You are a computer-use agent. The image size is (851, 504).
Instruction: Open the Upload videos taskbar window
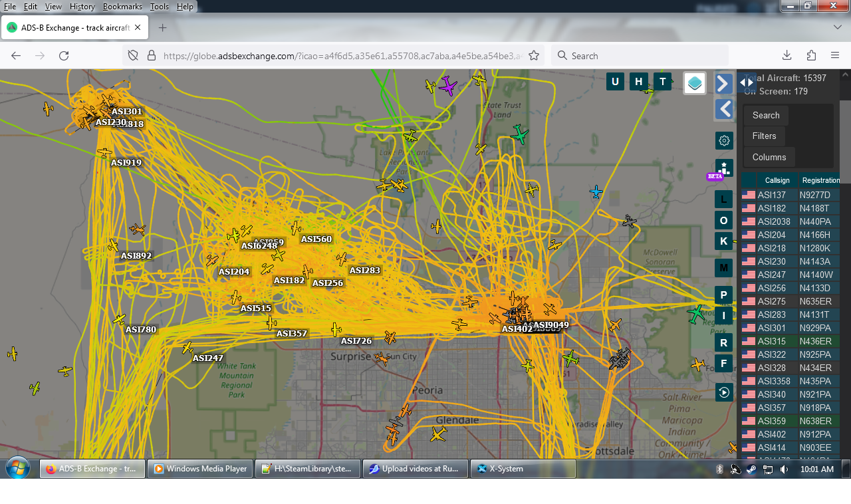point(416,469)
